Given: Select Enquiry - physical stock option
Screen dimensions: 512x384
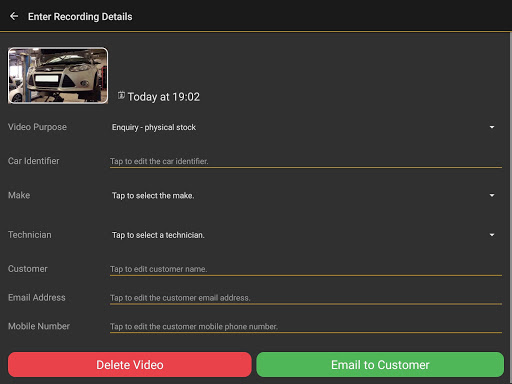Looking at the screenshot, I should (154, 127).
